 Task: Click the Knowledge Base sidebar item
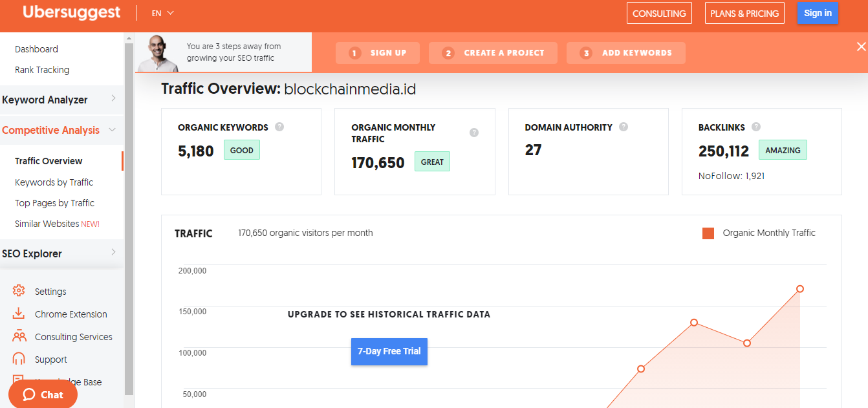point(68,381)
